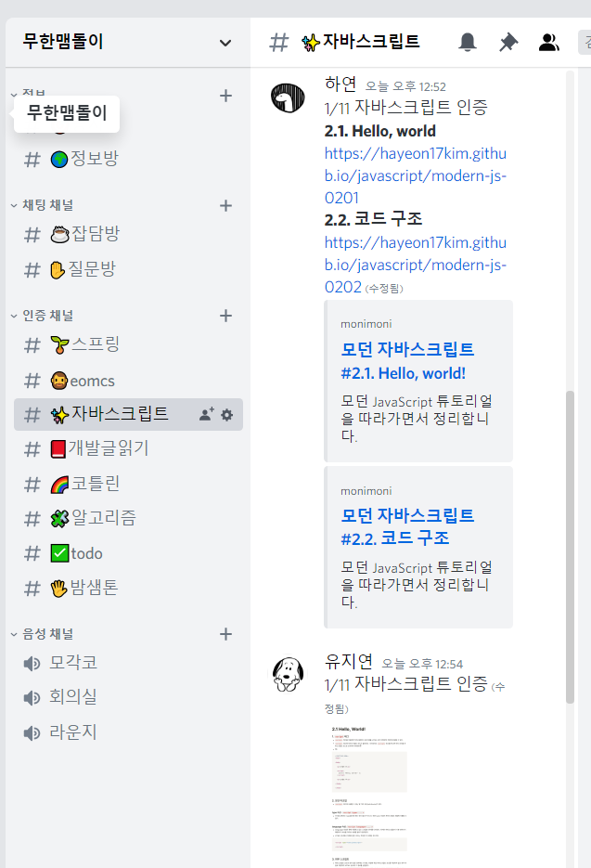
Task: Open notification settings bell icon
Action: pyautogui.click(x=468, y=42)
